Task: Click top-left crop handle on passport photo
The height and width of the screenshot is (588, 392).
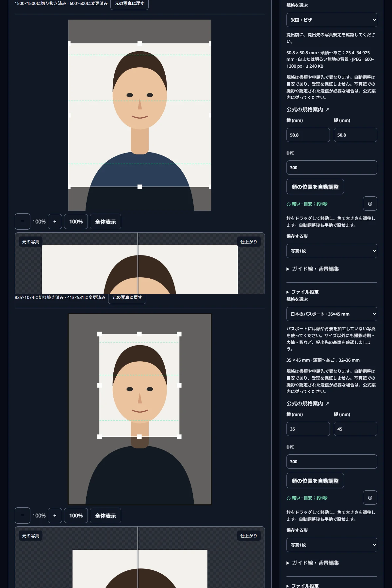Action: [x=100, y=334]
